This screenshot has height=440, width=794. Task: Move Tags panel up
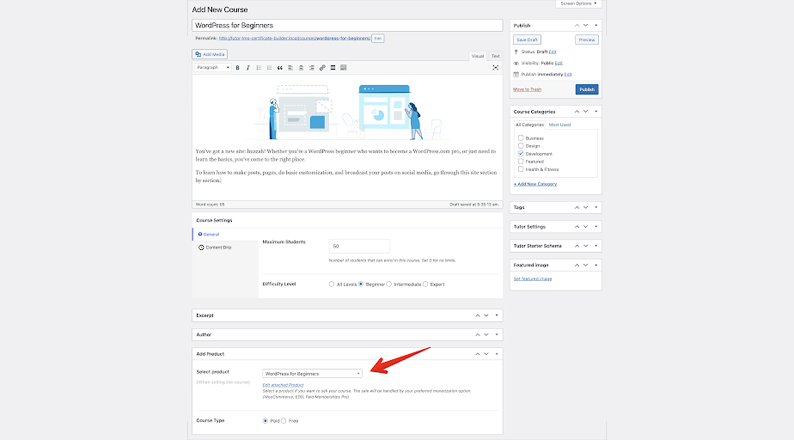[x=577, y=208]
